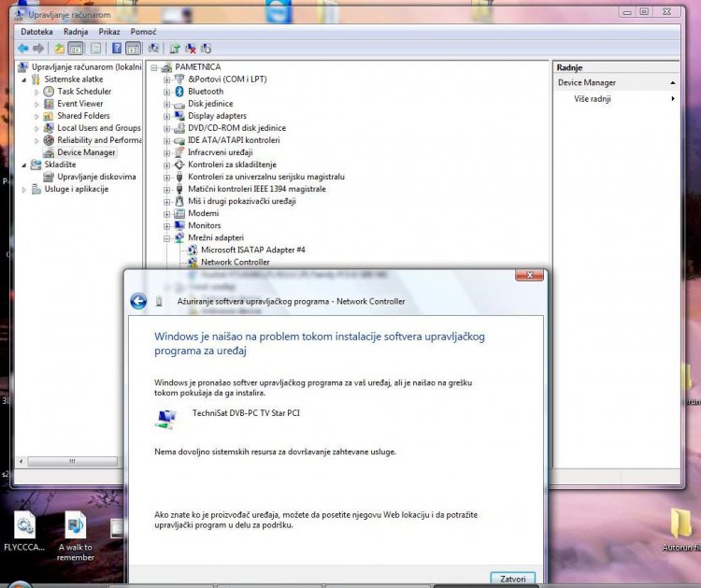701x588 pixels.
Task: Click the DVD/CD-ROM disk jedinice icon
Action: click(x=179, y=128)
